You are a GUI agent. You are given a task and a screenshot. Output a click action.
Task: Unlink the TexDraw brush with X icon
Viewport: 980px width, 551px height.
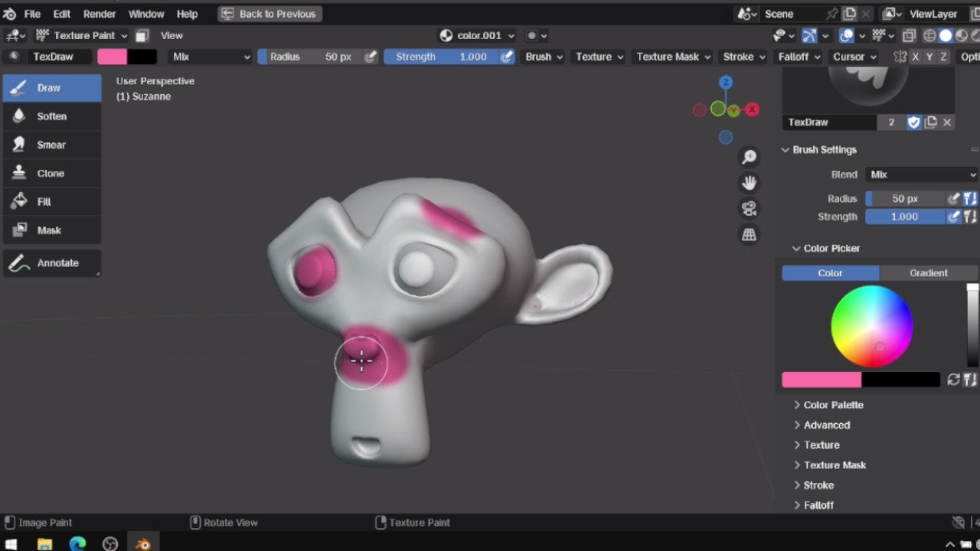(x=947, y=122)
